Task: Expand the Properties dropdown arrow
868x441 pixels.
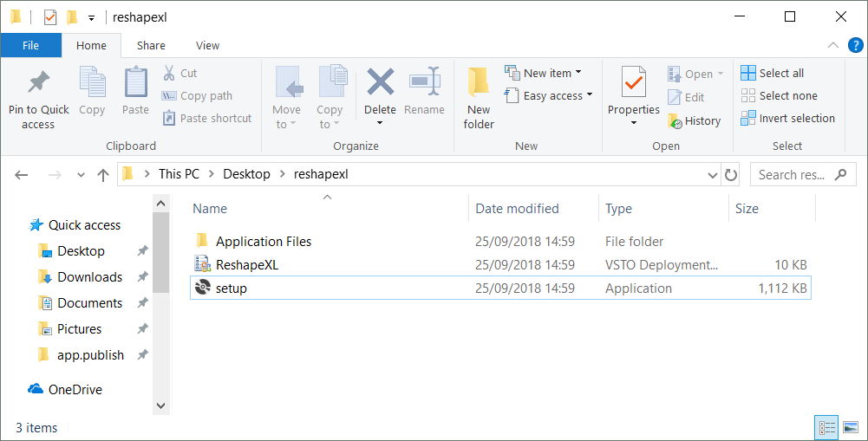Action: (634, 123)
